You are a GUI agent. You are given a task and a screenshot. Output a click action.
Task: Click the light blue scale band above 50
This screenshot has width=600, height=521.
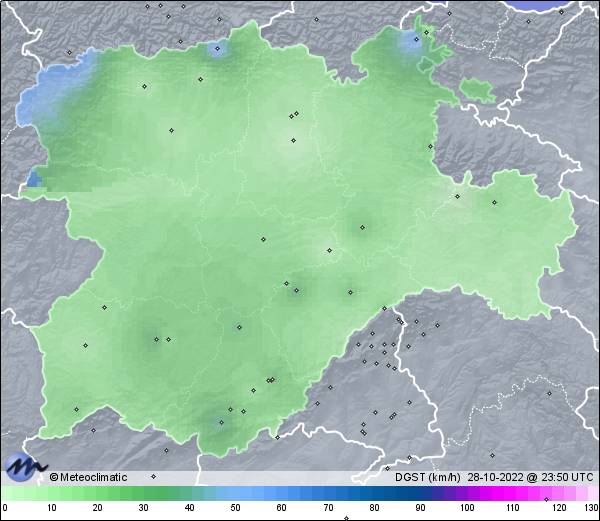[x=235, y=493]
